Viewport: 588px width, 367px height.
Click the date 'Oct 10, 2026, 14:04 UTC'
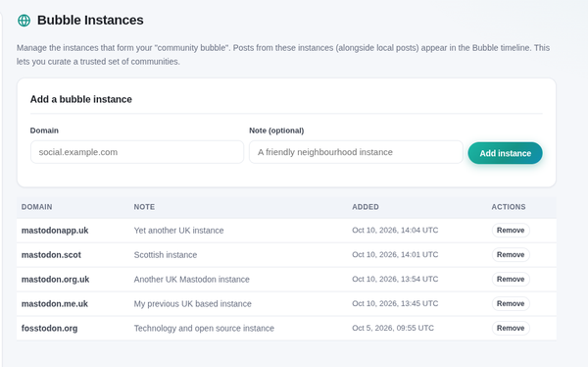[x=395, y=230]
